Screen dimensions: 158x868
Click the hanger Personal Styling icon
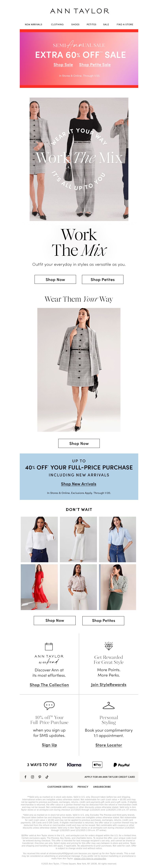pos(108,705)
